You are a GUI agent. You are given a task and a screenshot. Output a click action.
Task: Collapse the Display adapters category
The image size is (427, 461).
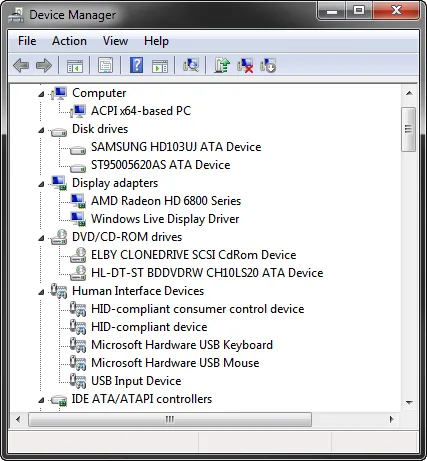(41, 184)
